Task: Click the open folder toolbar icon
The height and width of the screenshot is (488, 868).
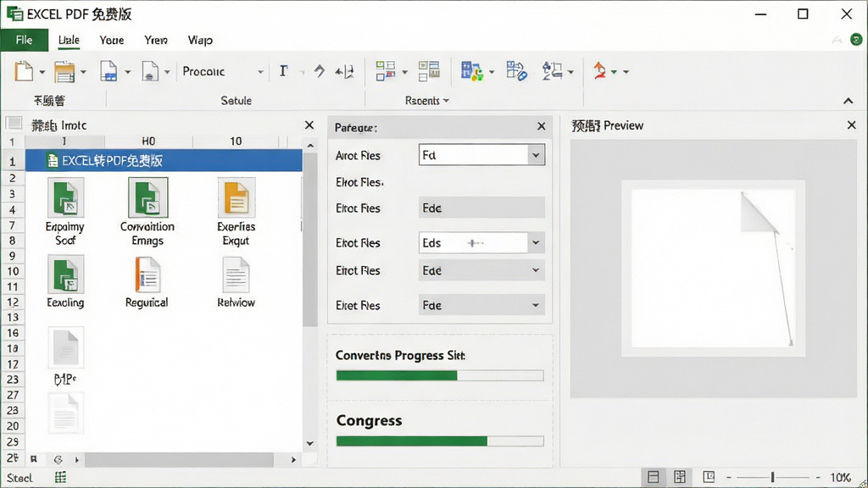Action: 64,72
